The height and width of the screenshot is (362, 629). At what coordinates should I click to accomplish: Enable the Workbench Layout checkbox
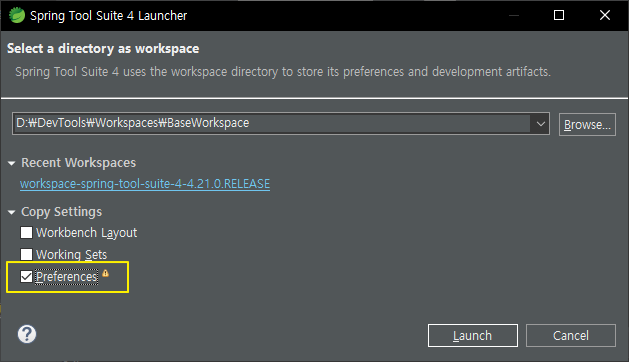click(26, 232)
